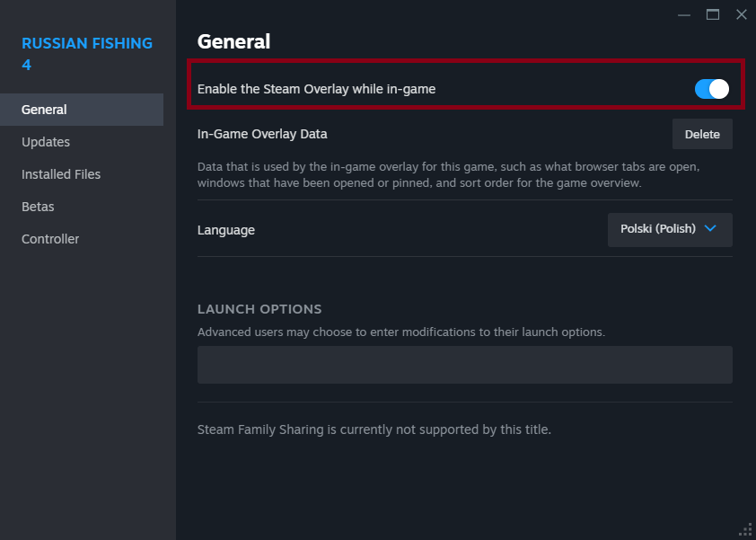The image size is (756, 540).
Task: Show the Controller settings tab
Action: tap(50, 239)
